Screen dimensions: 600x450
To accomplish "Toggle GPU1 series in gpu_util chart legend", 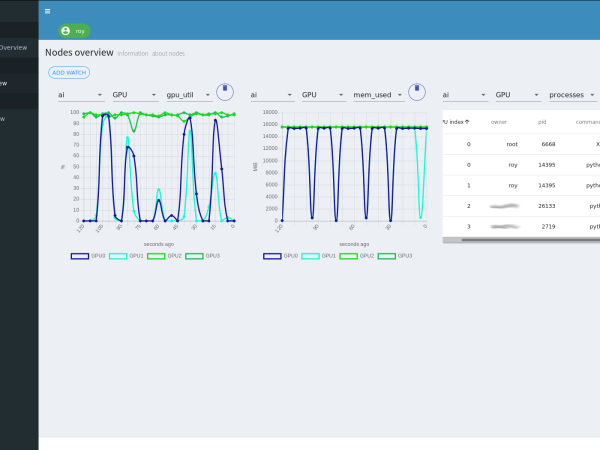I will [x=126, y=256].
